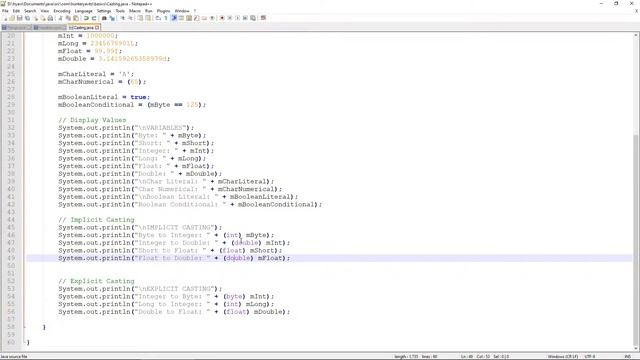The height and width of the screenshot is (360, 640).
Task: Close the Casting.java tab with its X
Action: (x=97, y=28)
